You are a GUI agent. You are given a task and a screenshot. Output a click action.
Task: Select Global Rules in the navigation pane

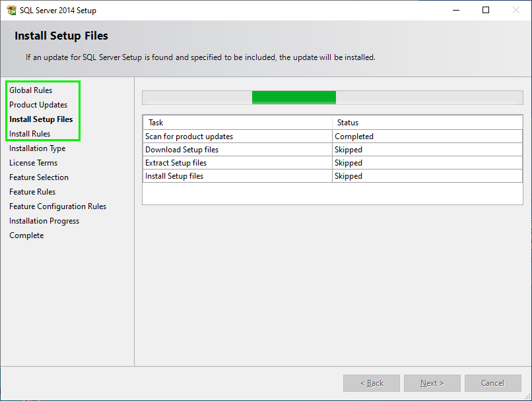click(x=30, y=90)
